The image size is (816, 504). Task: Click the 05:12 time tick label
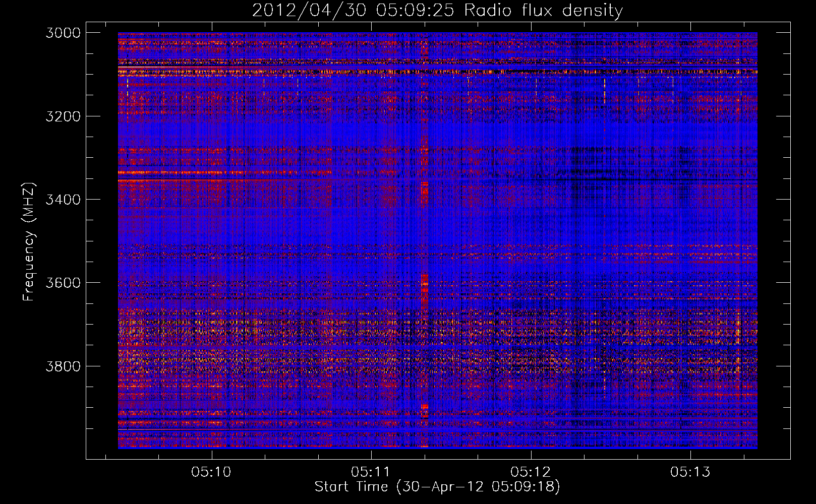tap(531, 472)
